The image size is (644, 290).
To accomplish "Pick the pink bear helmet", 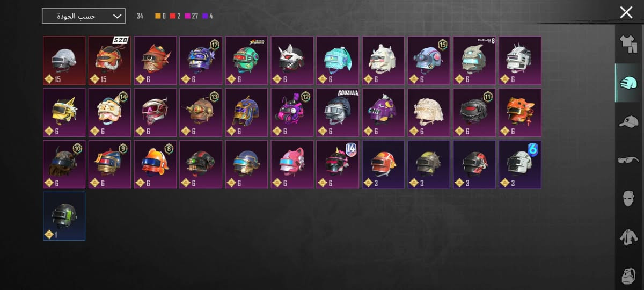I will [x=292, y=164].
